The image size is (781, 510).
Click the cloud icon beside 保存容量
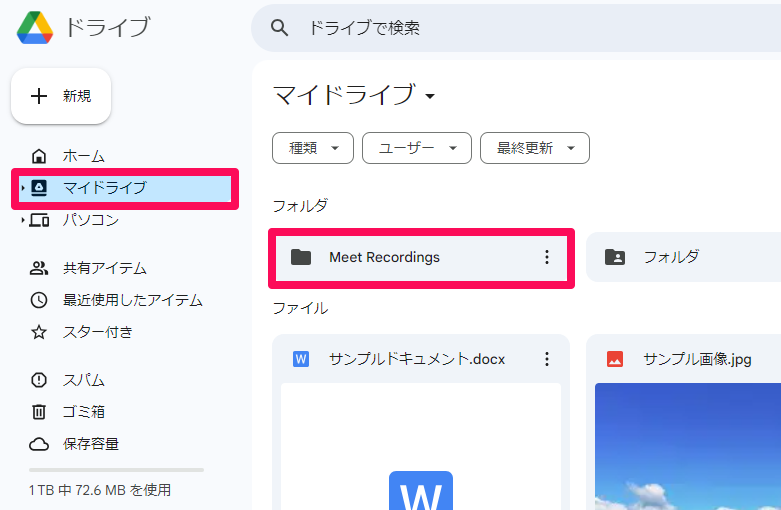click(39, 444)
